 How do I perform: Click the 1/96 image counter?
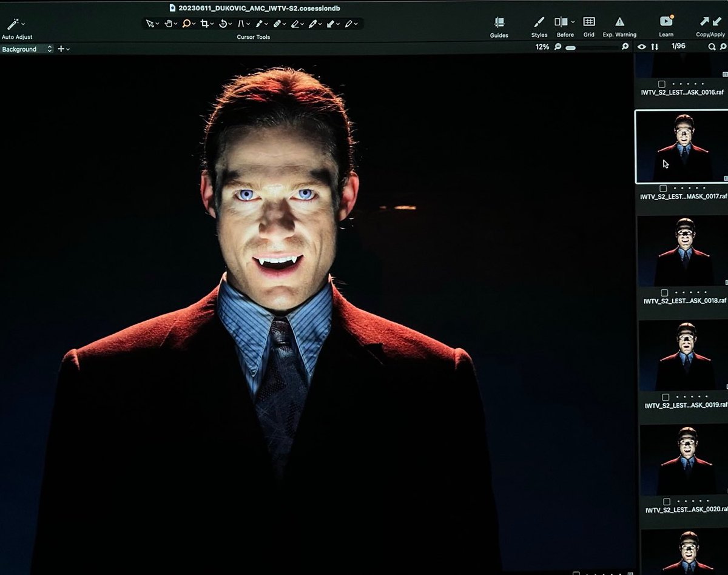(677, 46)
